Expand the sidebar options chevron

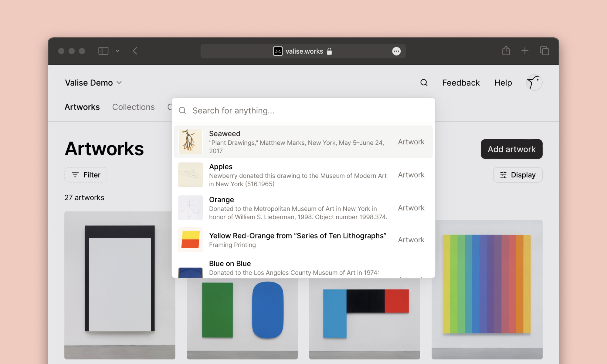[x=117, y=51]
